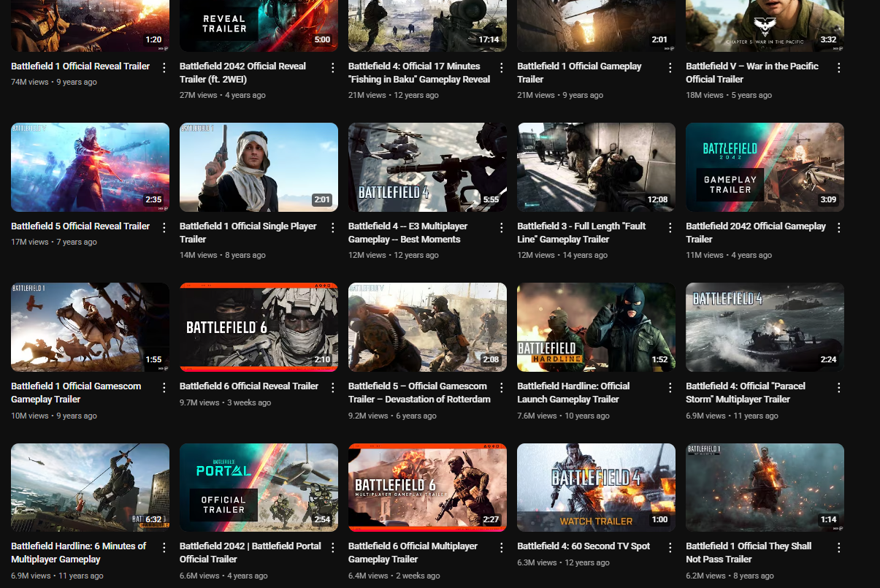This screenshot has width=880, height=588.
Task: Open more actions for Fishing in Baku video
Action: tap(502, 67)
